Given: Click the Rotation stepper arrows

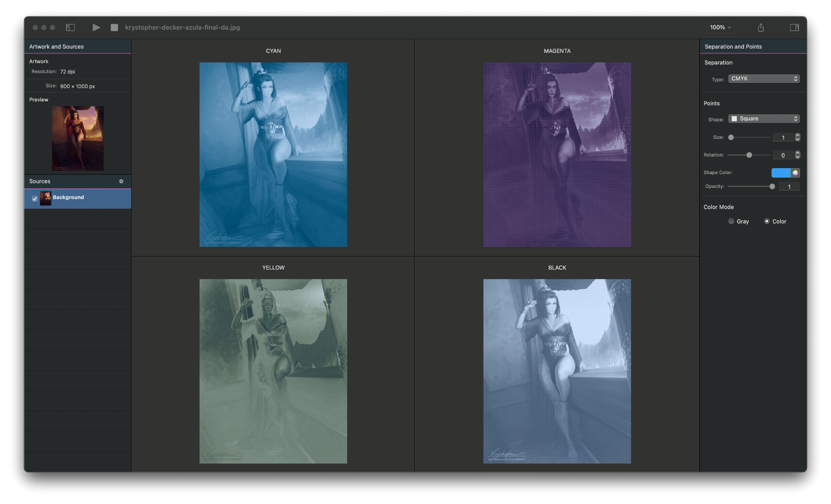Looking at the screenshot, I should 797,155.
